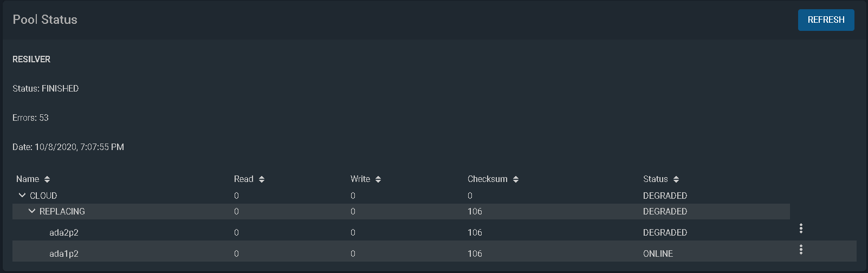This screenshot has width=868, height=273.
Task: Sort by Read column arrow icon
Action: [x=262, y=179]
